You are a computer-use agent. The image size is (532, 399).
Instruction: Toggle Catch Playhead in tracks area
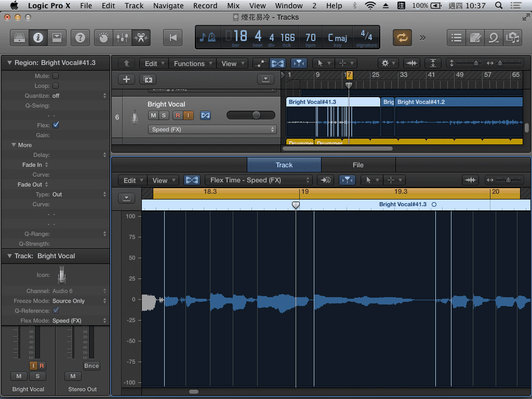(x=299, y=63)
